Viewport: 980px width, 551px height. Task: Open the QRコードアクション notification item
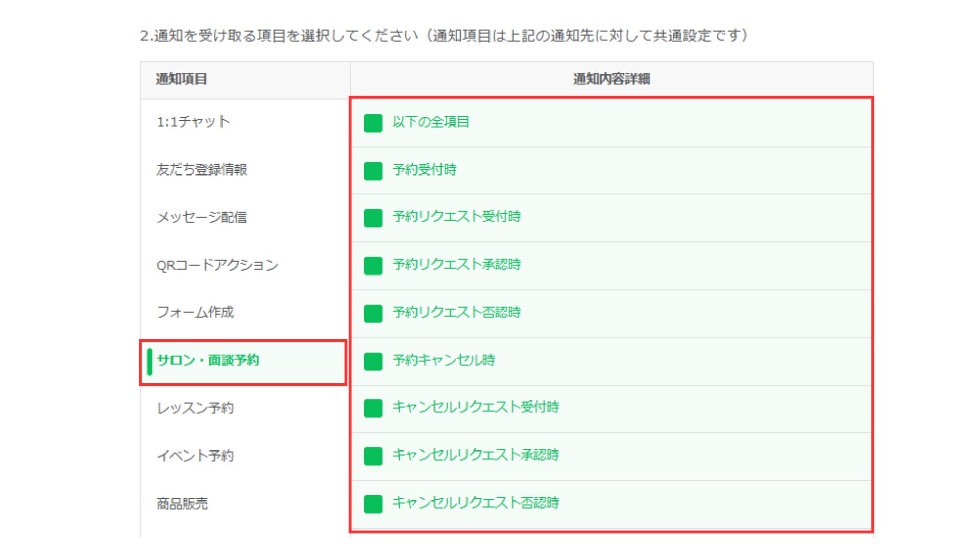tap(217, 265)
